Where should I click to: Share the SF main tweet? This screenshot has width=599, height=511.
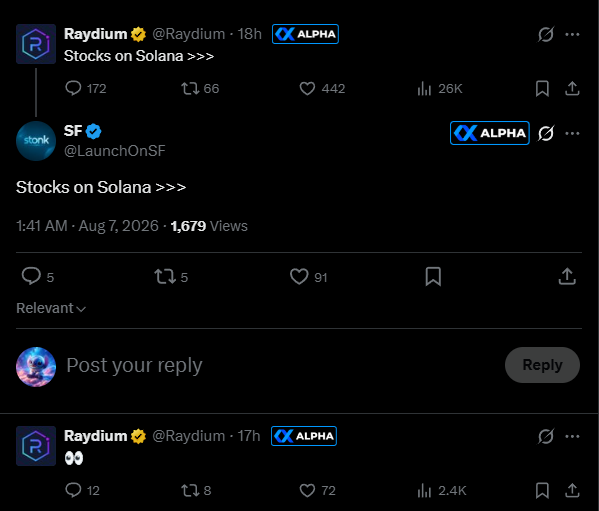(x=567, y=277)
